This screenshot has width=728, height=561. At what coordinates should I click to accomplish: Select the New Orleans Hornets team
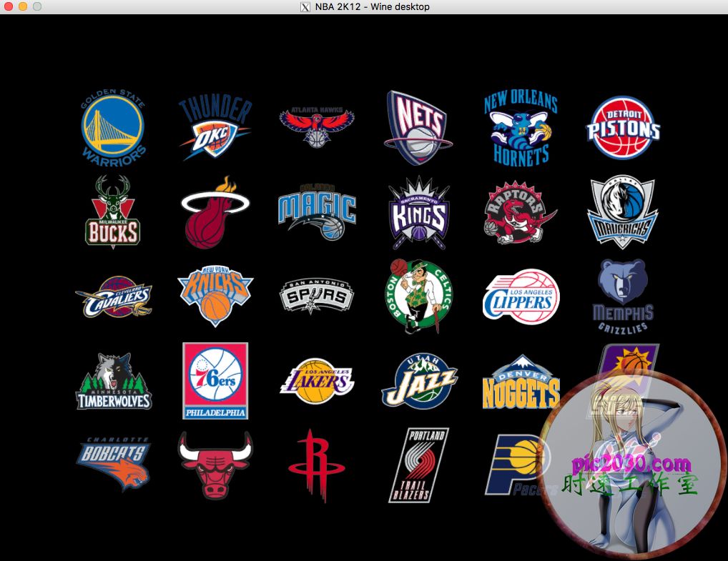pyautogui.click(x=520, y=125)
